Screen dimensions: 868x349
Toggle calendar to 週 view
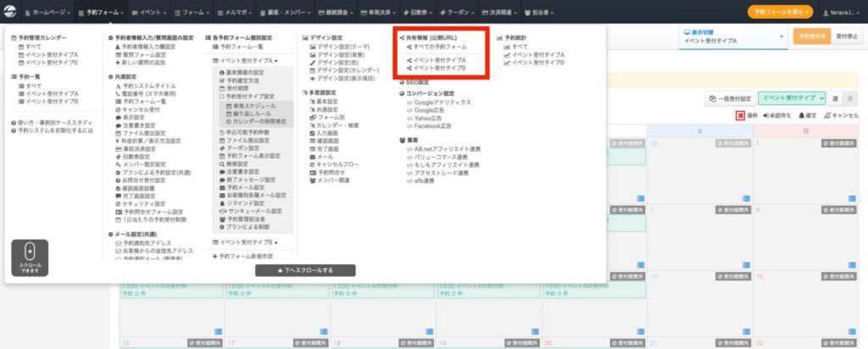point(836,98)
